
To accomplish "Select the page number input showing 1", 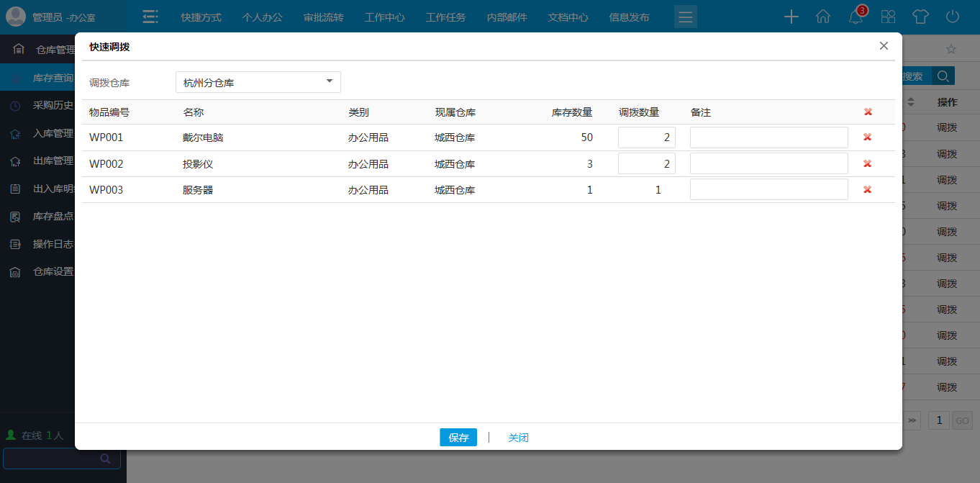I will (x=938, y=420).
